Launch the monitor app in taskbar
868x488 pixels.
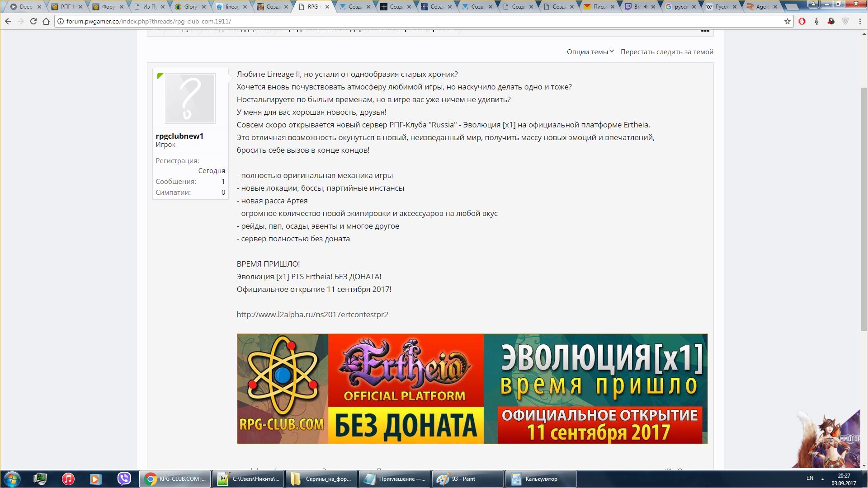pyautogui.click(x=40, y=479)
